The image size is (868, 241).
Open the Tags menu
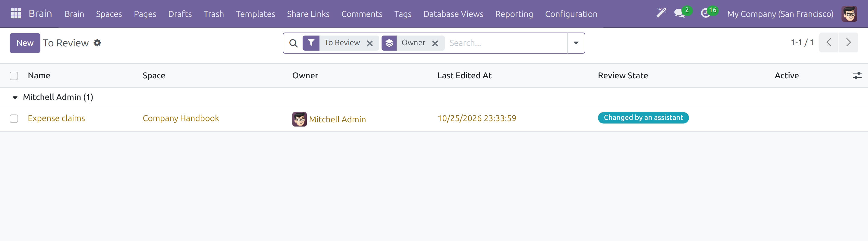403,14
